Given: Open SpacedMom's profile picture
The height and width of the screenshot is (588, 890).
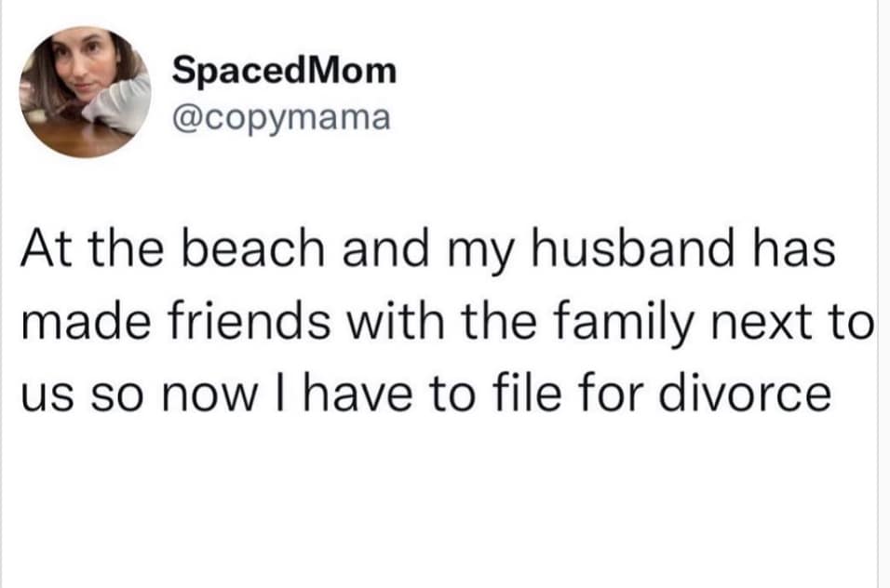Looking at the screenshot, I should click(x=86, y=92).
